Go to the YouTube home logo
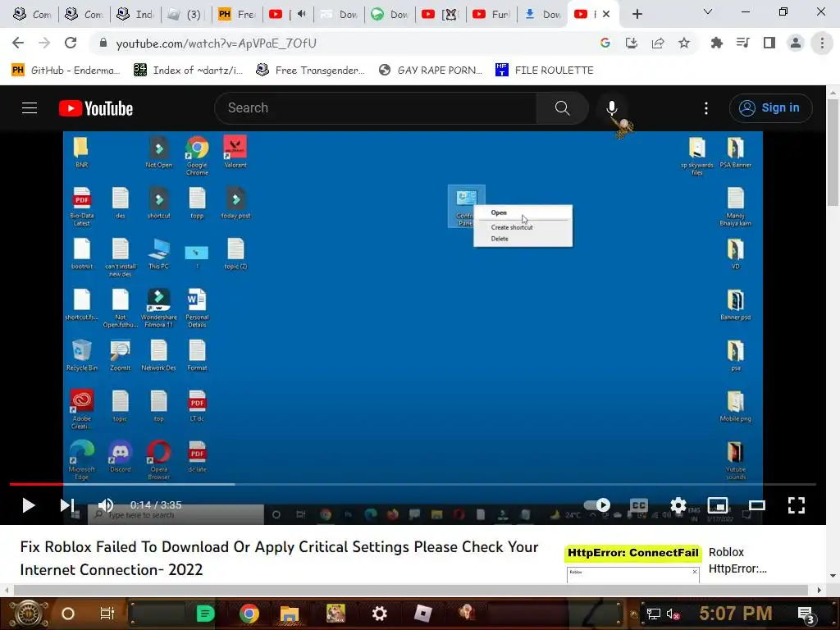 pos(96,108)
